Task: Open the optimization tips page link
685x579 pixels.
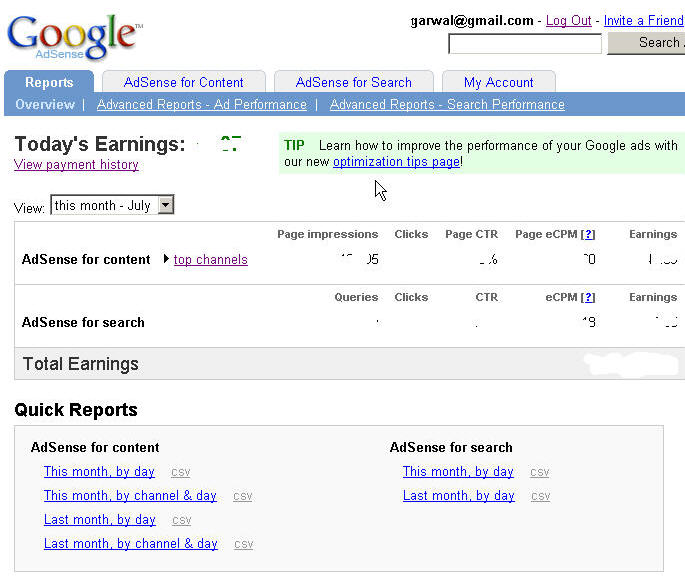Action: click(396, 162)
